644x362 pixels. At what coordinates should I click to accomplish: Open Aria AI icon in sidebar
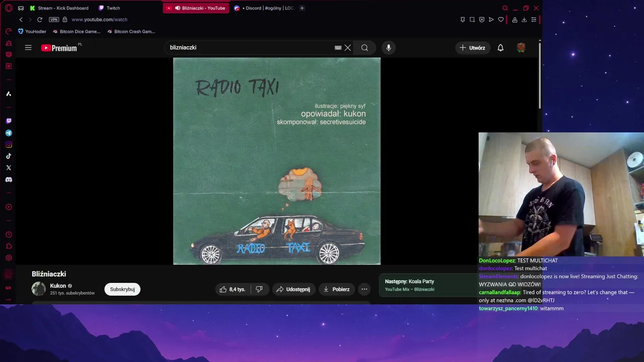click(9, 94)
